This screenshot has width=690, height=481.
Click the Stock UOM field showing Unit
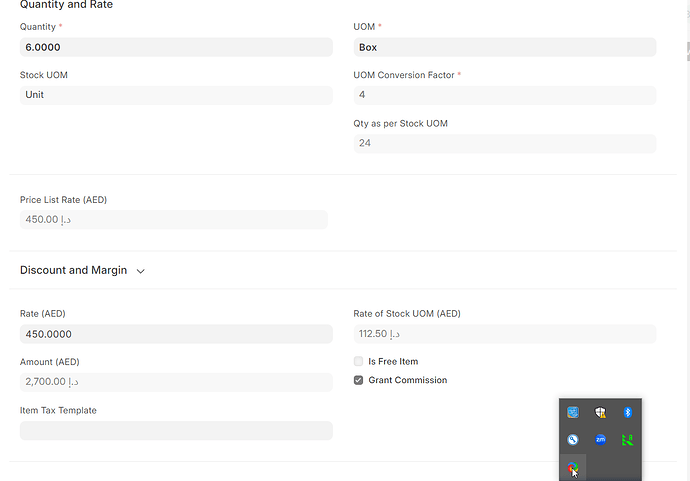coord(176,95)
